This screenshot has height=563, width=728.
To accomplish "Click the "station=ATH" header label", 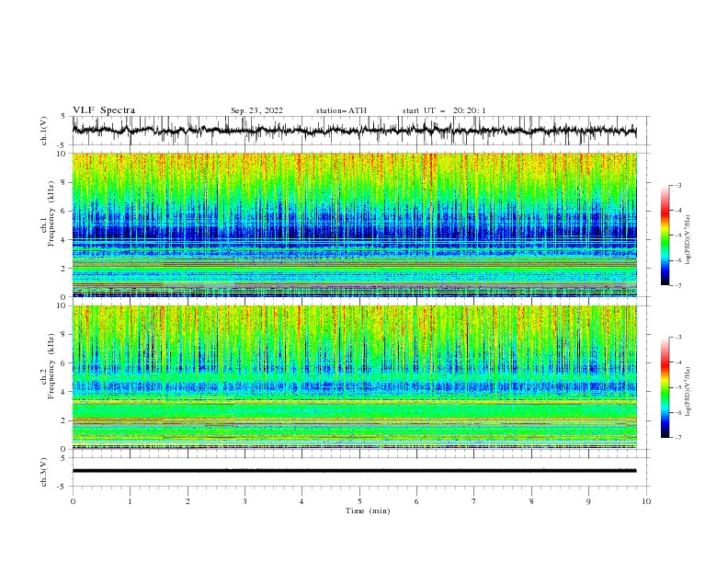I will (x=341, y=110).
